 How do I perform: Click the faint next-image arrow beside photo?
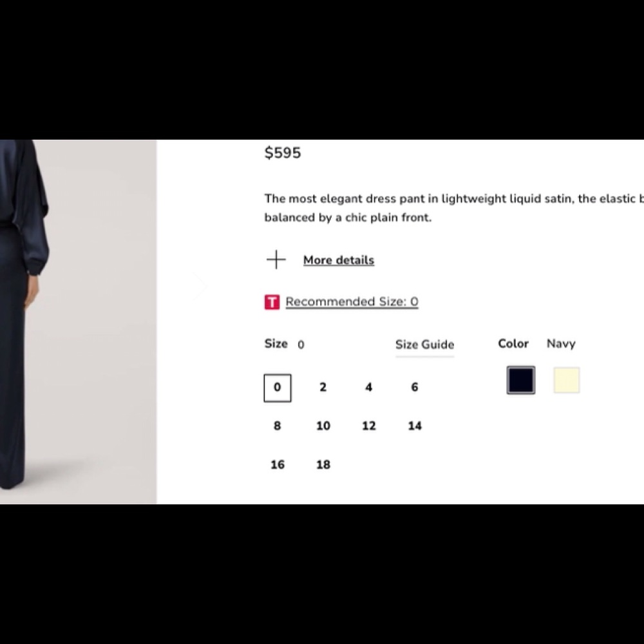tap(199, 286)
